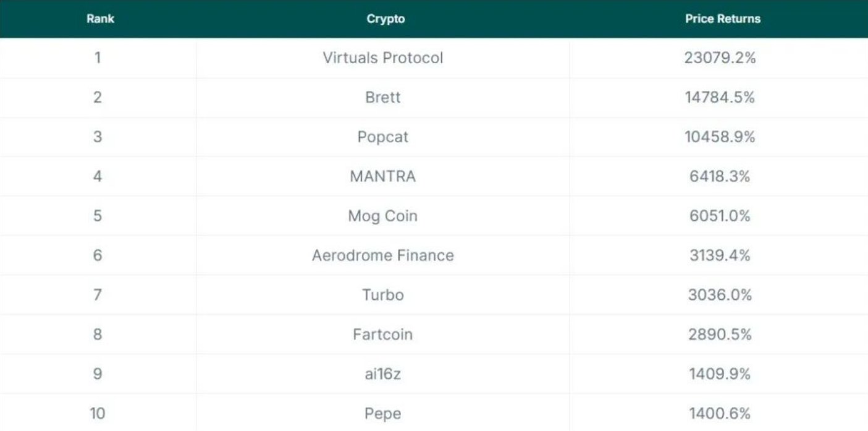Select the 6051.0% price return

point(720,216)
